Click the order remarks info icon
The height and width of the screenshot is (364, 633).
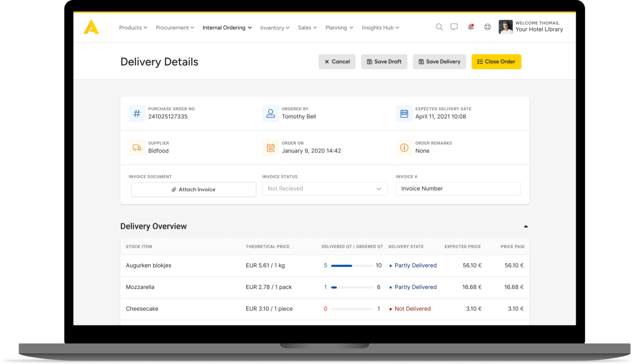(x=404, y=147)
